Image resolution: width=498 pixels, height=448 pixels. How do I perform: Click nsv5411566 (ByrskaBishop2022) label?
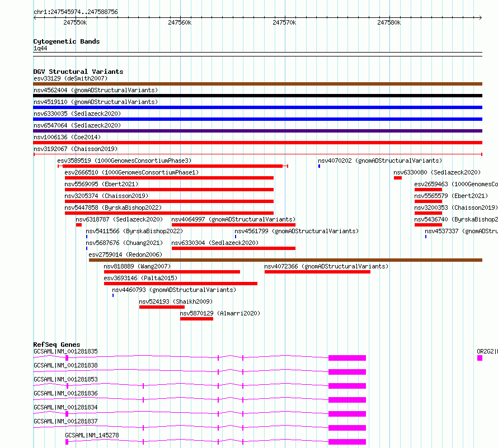pyautogui.click(x=134, y=231)
